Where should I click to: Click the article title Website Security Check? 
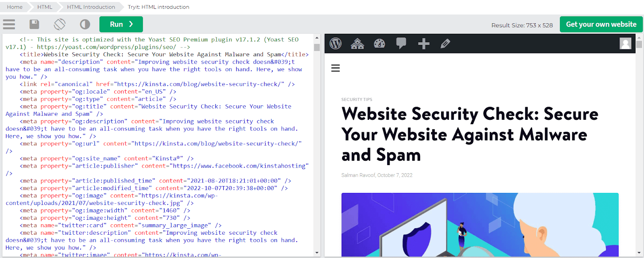470,135
